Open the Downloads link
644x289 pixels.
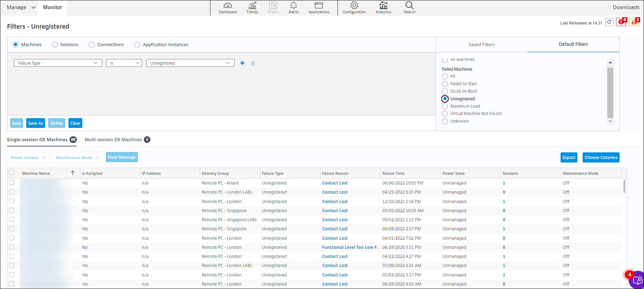point(626,7)
